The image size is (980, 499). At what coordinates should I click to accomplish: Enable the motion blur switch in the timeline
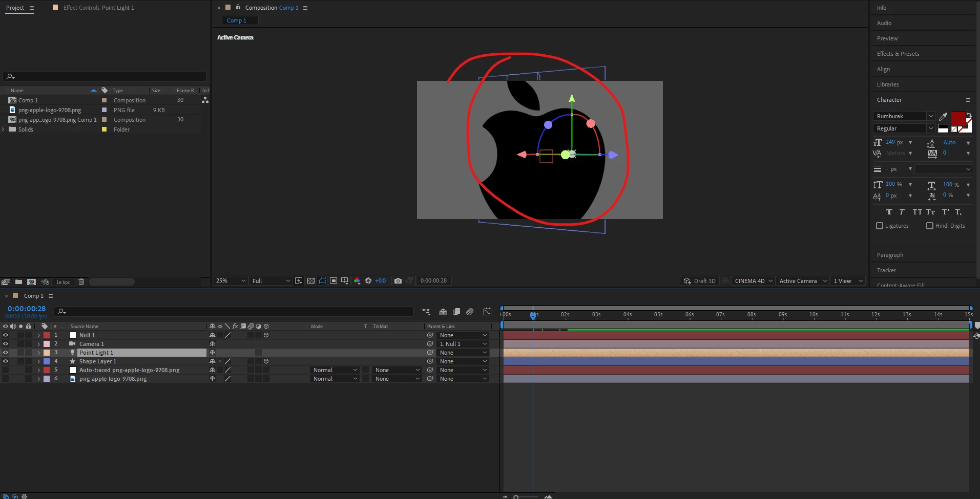[x=470, y=312]
